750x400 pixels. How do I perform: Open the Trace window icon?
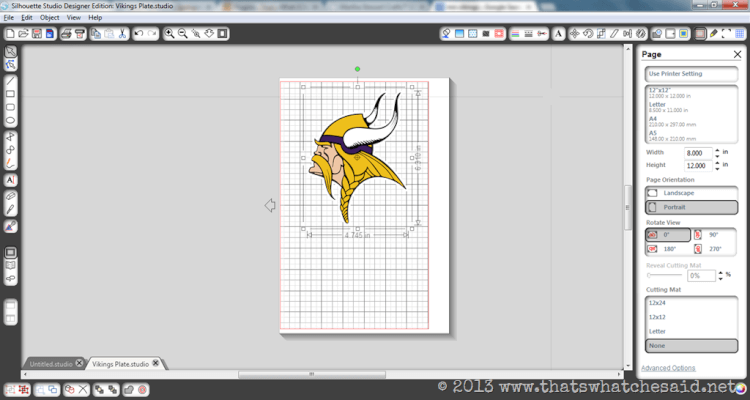coord(684,33)
